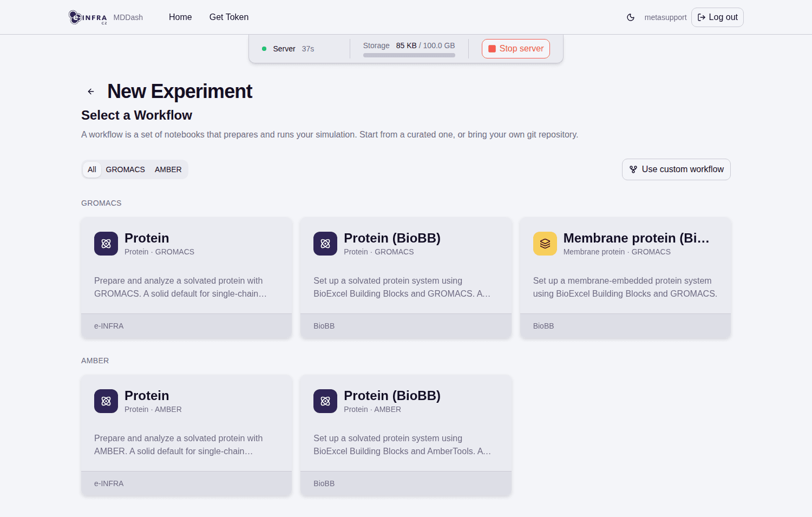The width and height of the screenshot is (812, 517).
Task: Select Protein (BioBB) AMBER workflow title
Action: click(x=392, y=396)
